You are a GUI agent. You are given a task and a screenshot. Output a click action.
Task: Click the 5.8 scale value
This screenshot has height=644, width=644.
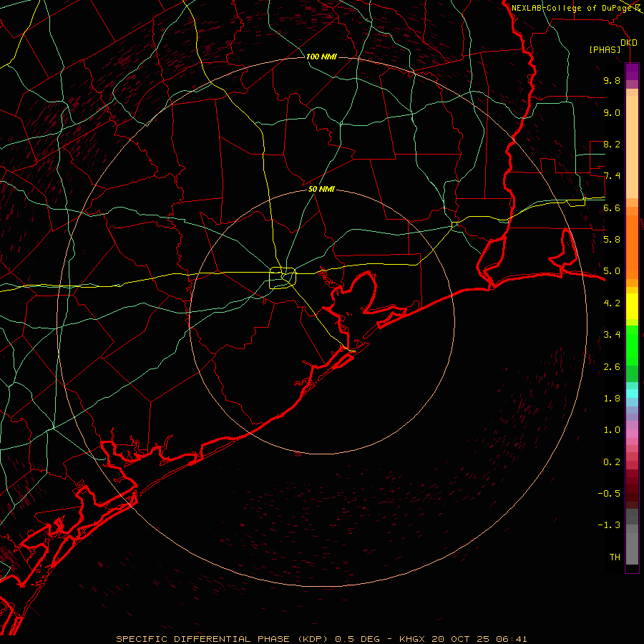[612, 239]
